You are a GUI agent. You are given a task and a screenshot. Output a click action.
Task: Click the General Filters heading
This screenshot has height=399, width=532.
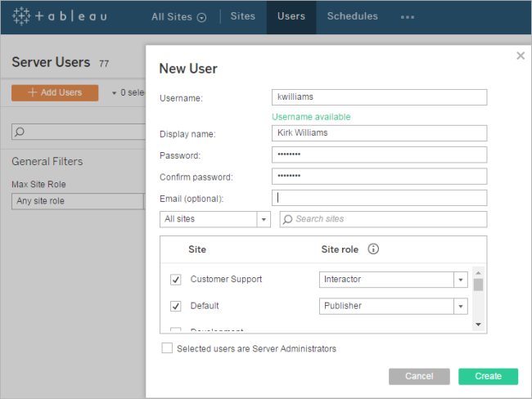[47, 161]
